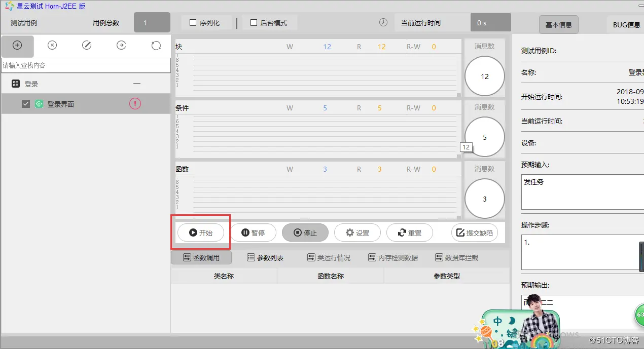The width and height of the screenshot is (644, 349).
Task: Click the 重置 reset button
Action: coord(410,232)
